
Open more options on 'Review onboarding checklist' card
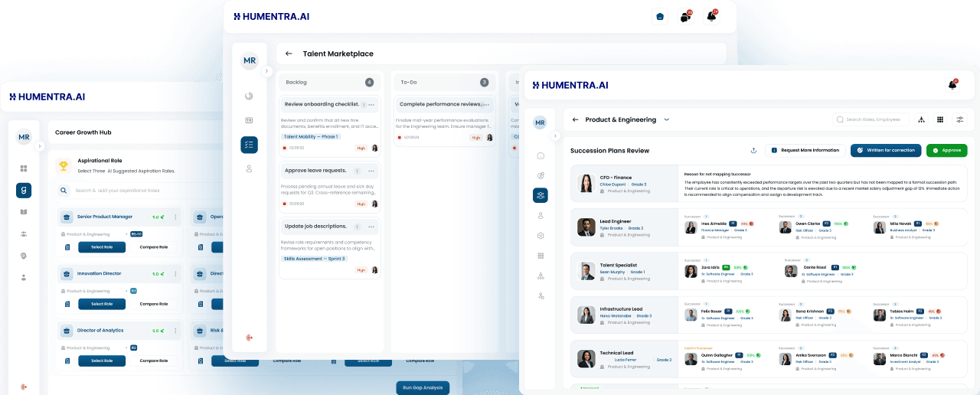pyautogui.click(x=371, y=105)
